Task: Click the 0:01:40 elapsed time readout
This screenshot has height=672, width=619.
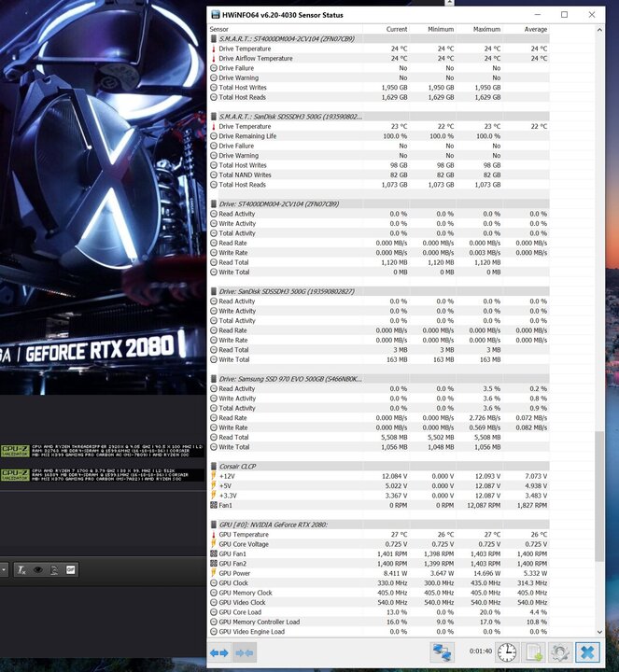Action: [x=481, y=651]
